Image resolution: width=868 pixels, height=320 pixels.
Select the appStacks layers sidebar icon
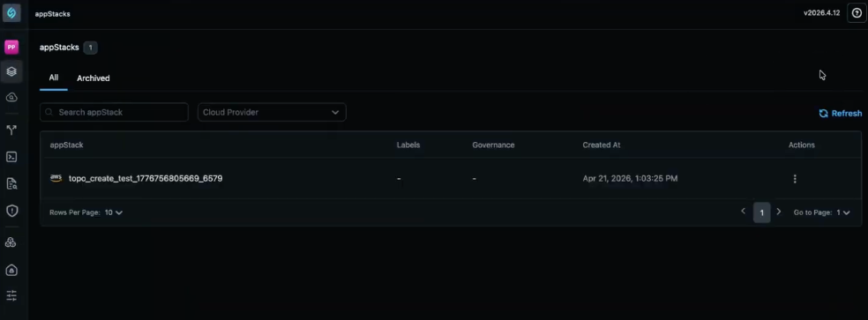click(x=11, y=71)
